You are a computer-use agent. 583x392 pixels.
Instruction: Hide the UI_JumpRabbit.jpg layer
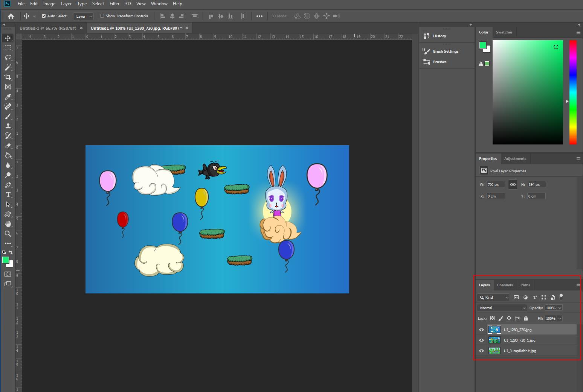click(481, 351)
